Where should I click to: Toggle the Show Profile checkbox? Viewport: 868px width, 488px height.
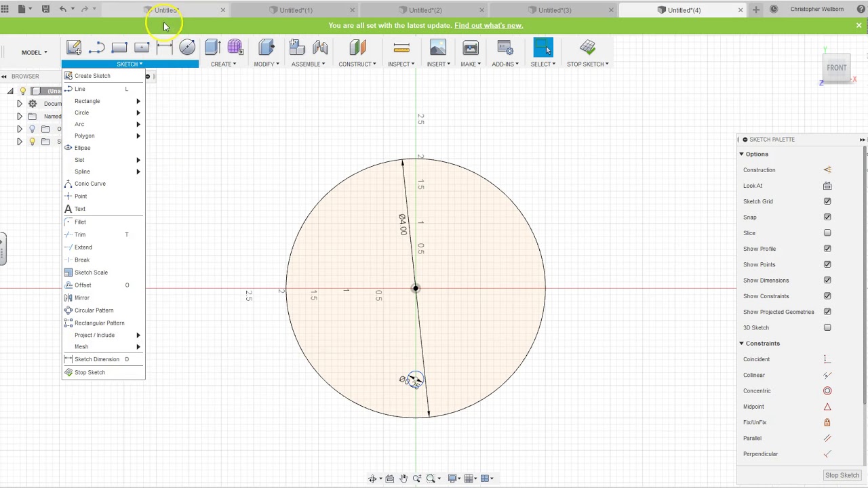(827, 249)
